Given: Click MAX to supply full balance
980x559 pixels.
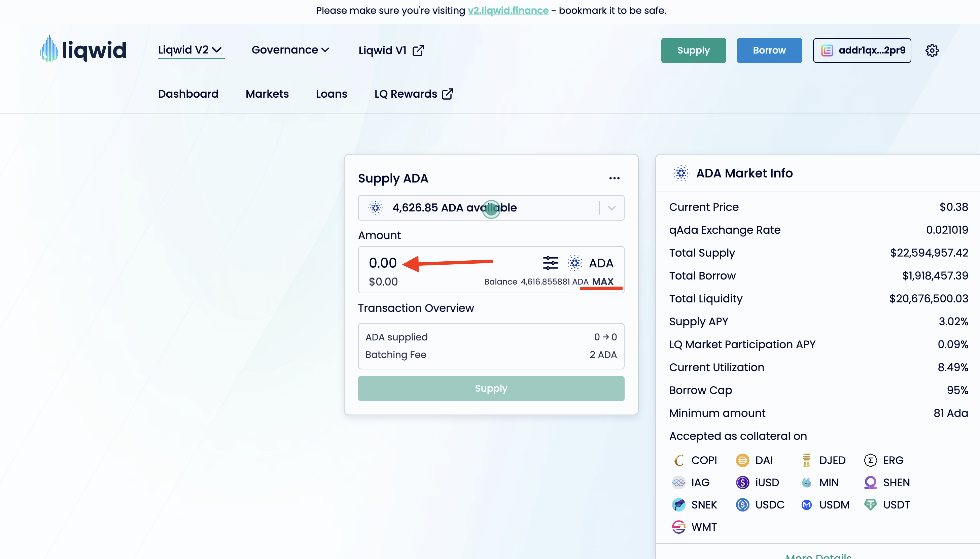Looking at the screenshot, I should pyautogui.click(x=603, y=282).
